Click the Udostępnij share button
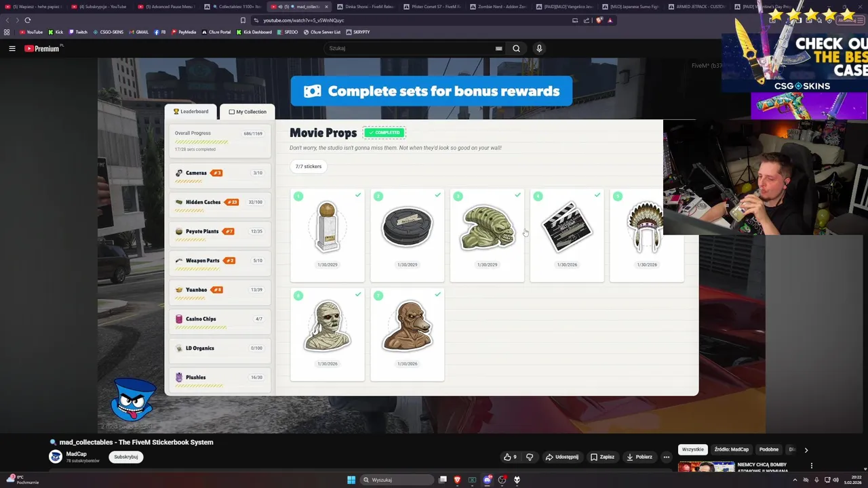This screenshot has height=488, width=868. click(x=562, y=457)
